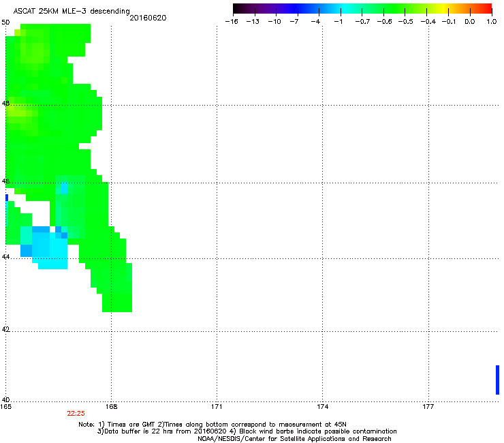Click the '-10' color bar label
The width and height of the screenshot is (504, 443).
274,22
